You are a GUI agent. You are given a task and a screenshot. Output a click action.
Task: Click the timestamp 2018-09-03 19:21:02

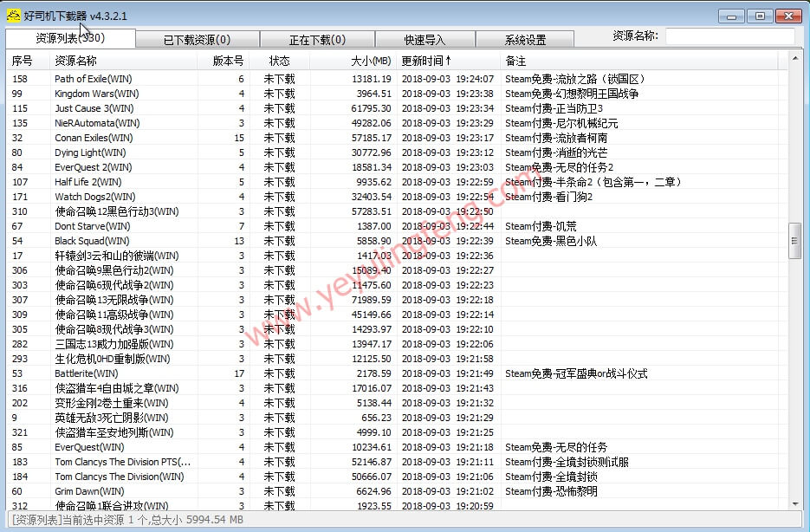coord(447,491)
